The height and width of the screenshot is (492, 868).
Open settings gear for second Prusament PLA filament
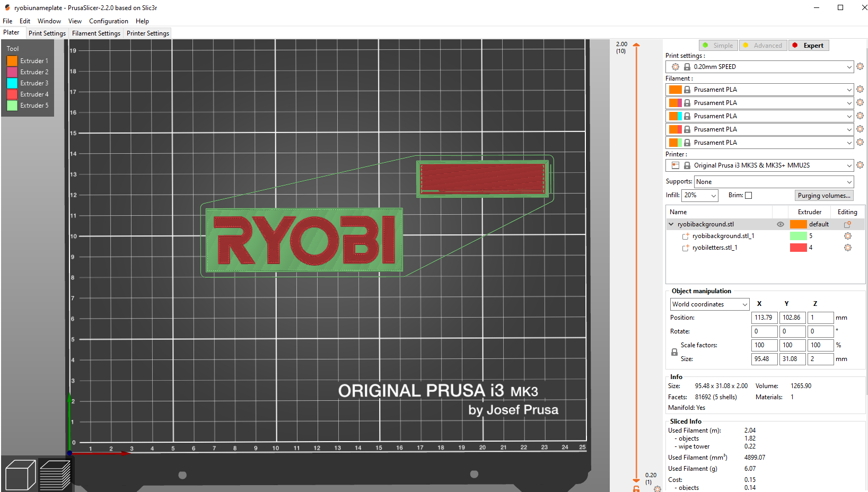click(860, 102)
